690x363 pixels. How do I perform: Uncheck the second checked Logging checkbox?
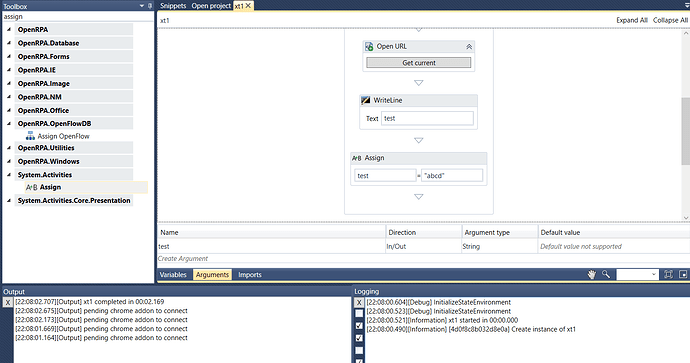pos(359,338)
